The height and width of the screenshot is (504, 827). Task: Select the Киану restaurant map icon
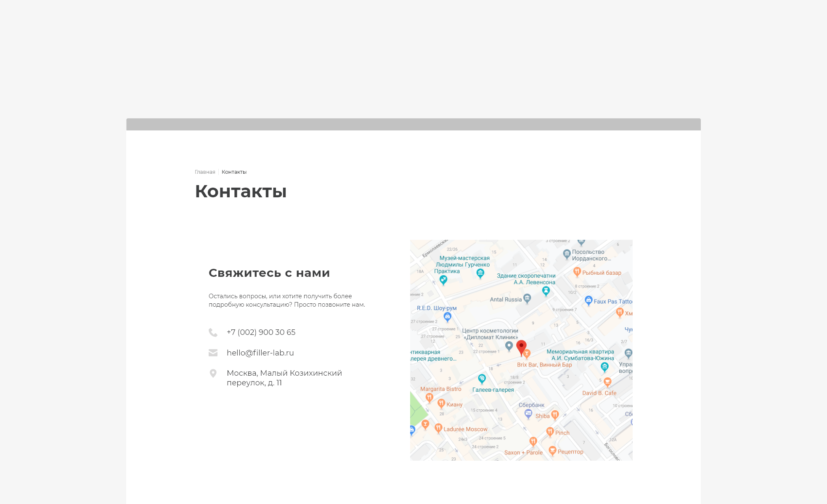pos(441,404)
